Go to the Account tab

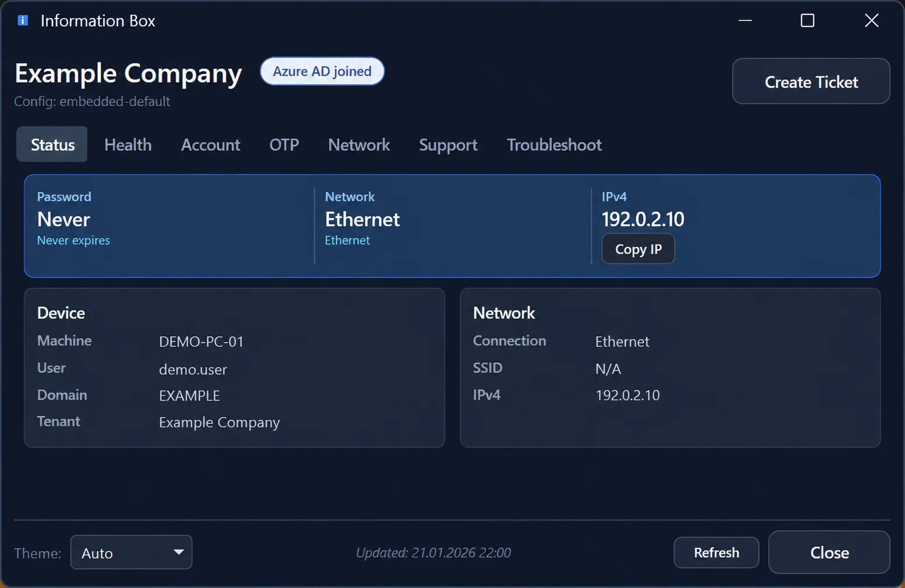point(211,144)
